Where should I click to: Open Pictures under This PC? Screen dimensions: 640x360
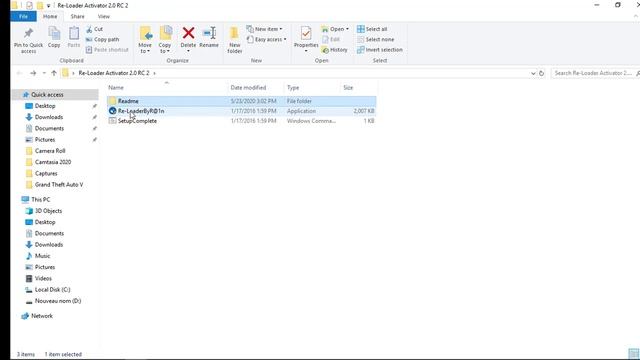45,267
